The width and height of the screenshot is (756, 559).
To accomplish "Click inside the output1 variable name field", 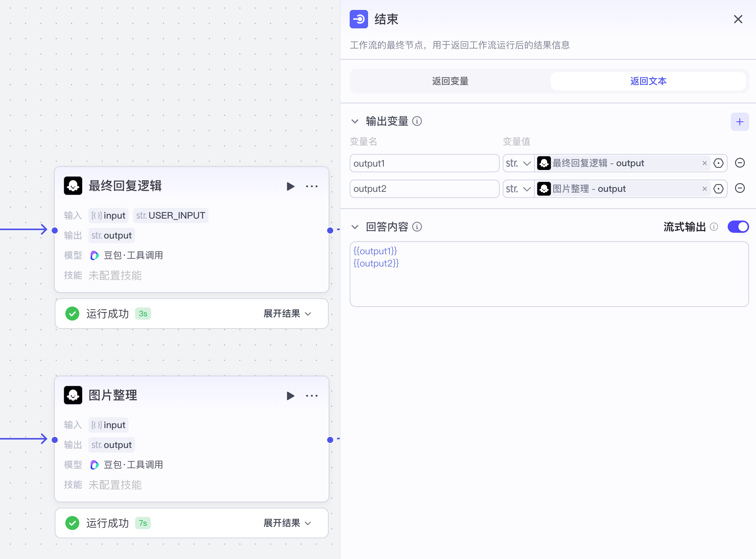I will [x=424, y=163].
